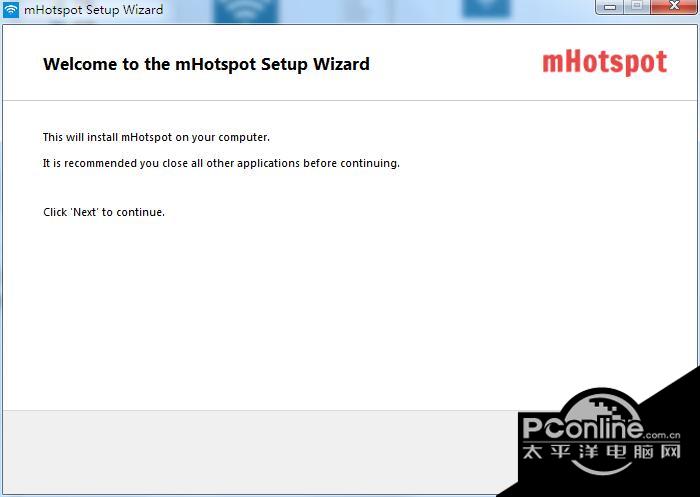Click the red mHotspot logo
Image resolution: width=700 pixels, height=497 pixels.
click(x=604, y=63)
